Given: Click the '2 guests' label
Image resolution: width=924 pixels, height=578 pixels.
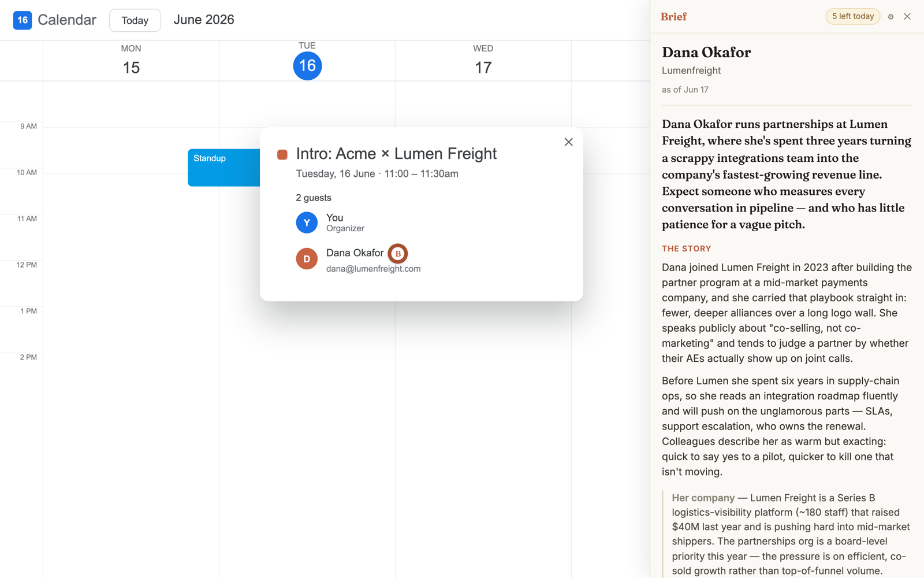Looking at the screenshot, I should 314,198.
